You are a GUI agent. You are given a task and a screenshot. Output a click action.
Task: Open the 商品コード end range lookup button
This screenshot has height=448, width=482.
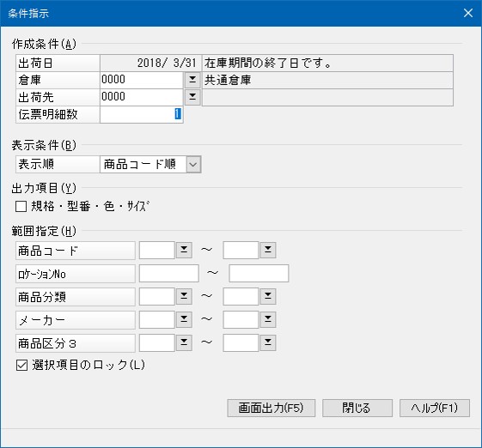(268, 250)
